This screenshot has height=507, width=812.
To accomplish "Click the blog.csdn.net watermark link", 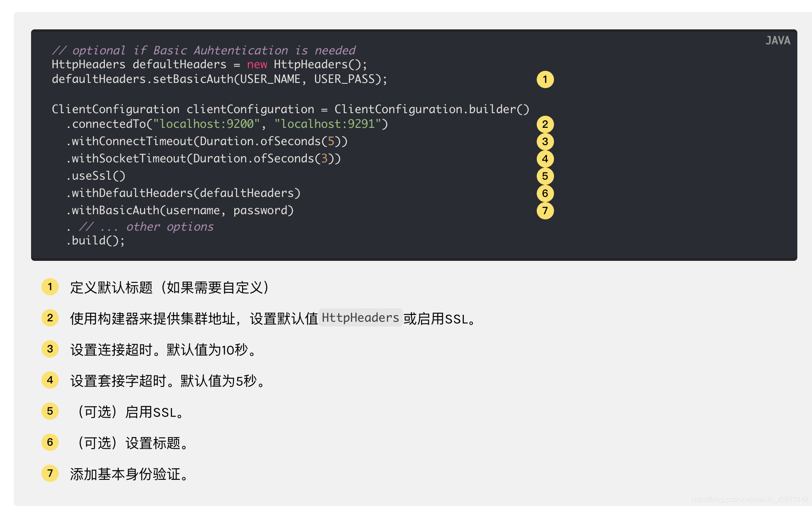I will (749, 499).
